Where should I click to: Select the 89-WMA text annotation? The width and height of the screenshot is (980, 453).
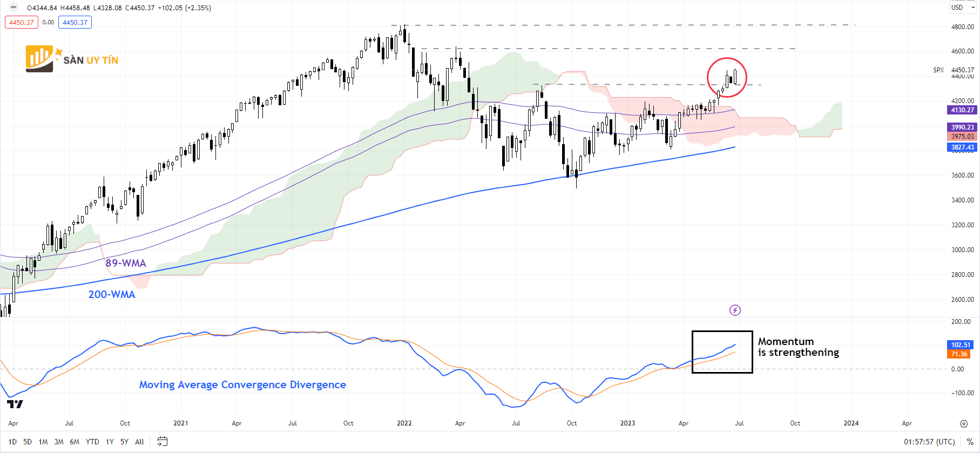(126, 263)
